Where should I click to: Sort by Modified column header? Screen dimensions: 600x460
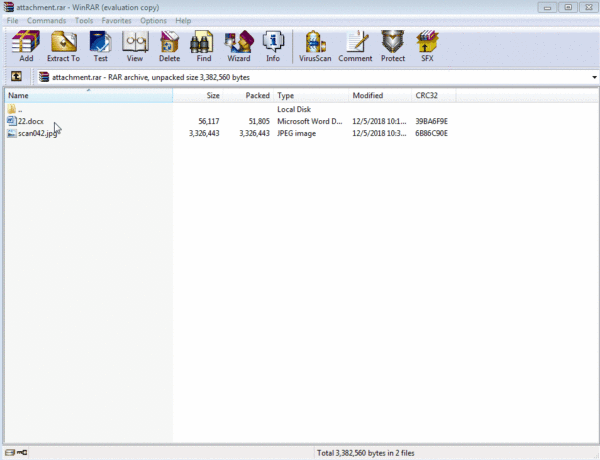coord(380,95)
